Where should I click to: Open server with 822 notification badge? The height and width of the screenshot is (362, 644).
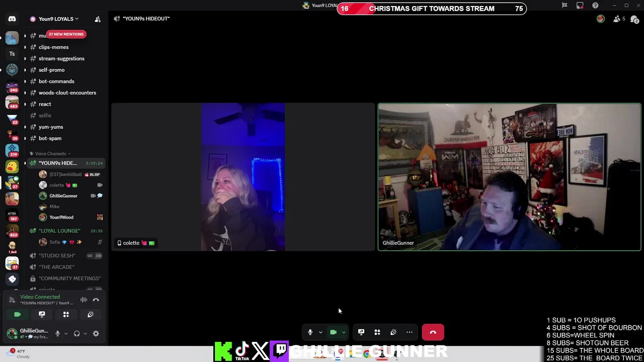click(12, 231)
